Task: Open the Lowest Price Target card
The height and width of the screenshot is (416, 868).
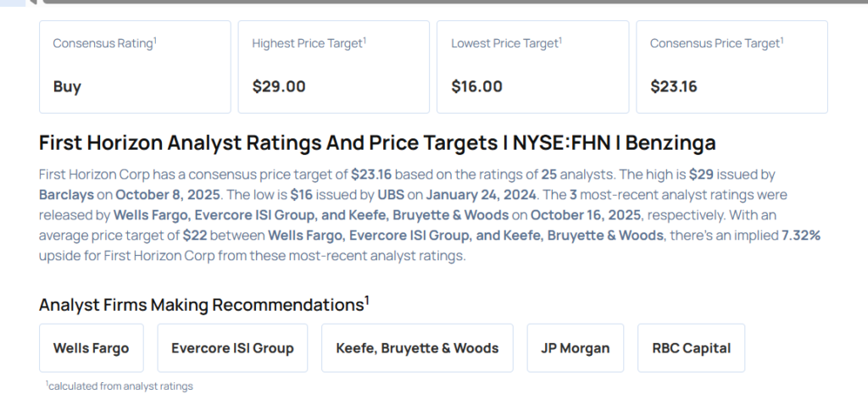Action: (531, 67)
